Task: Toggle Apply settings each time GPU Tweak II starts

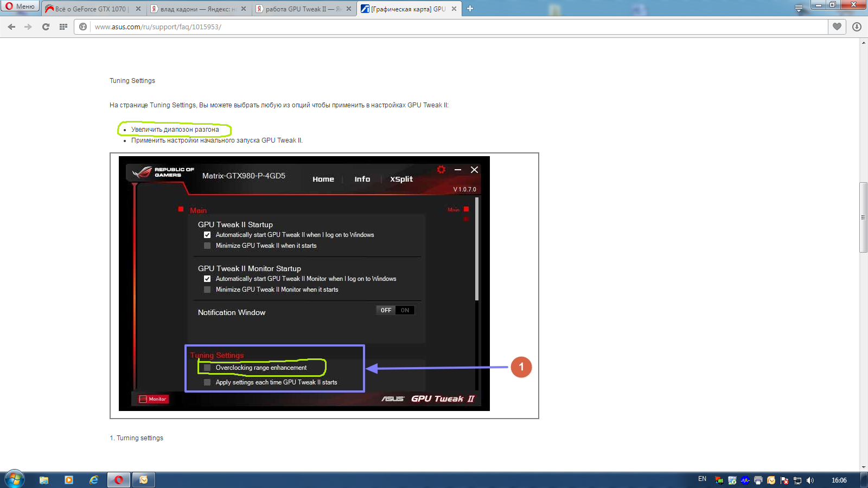Action: pos(207,382)
